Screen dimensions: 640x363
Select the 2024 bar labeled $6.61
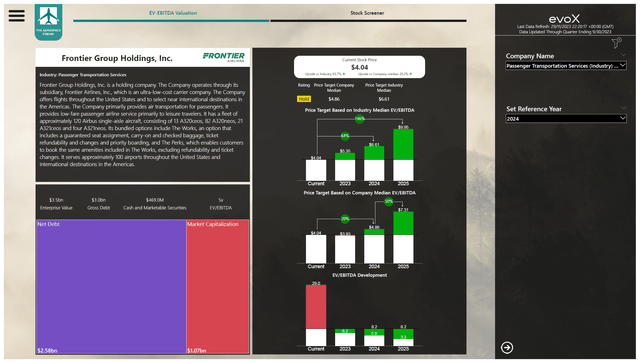[374, 163]
